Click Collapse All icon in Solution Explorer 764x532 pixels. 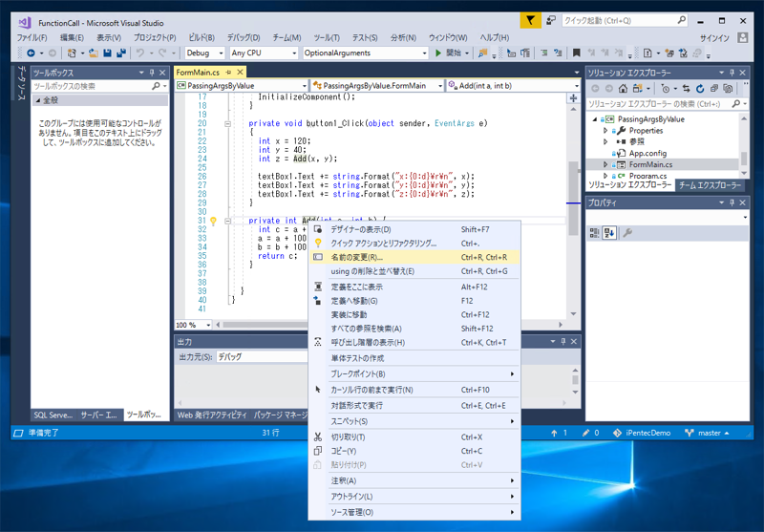point(713,88)
